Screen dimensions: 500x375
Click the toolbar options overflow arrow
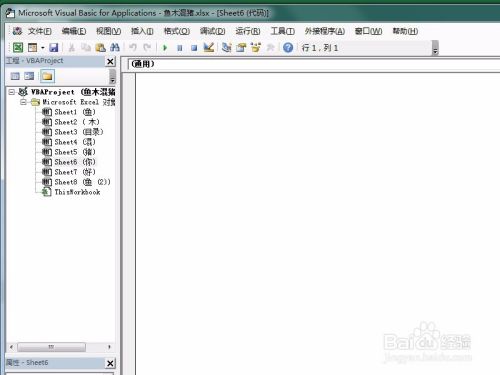[435, 48]
